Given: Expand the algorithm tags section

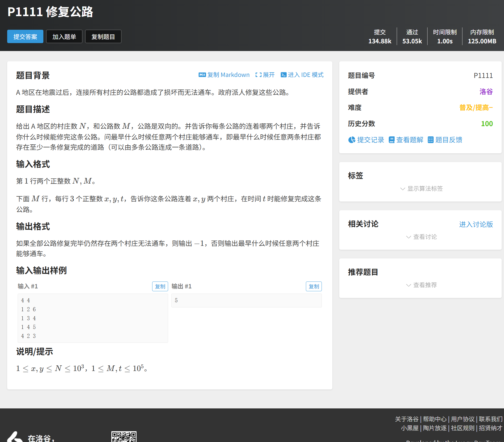Looking at the screenshot, I should (x=421, y=189).
